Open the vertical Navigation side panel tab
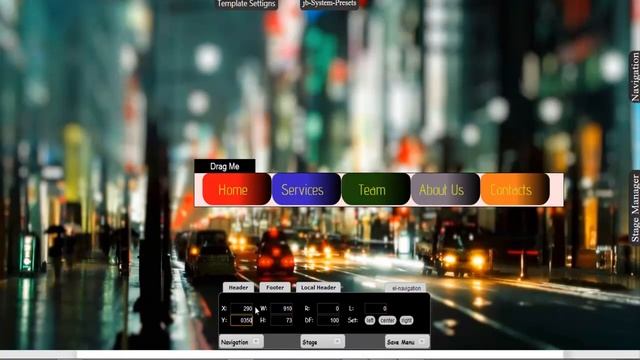This screenshot has height=360, width=640. pos(635,77)
